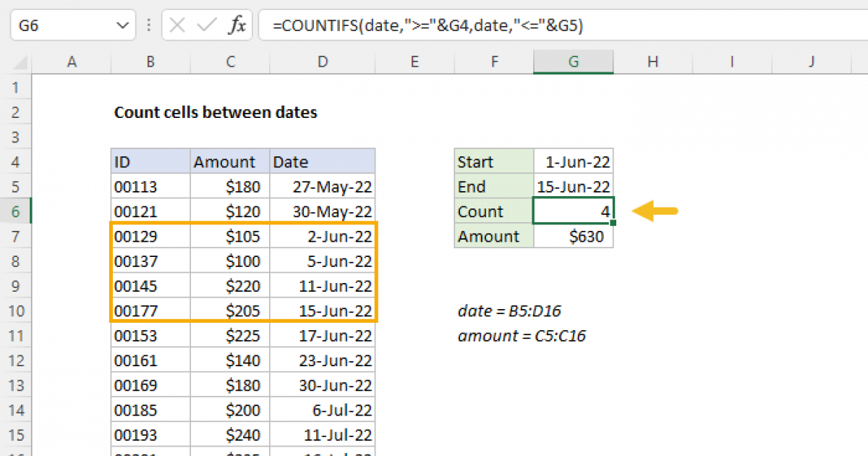Click the Cancel X icon in formula bar

(x=177, y=26)
